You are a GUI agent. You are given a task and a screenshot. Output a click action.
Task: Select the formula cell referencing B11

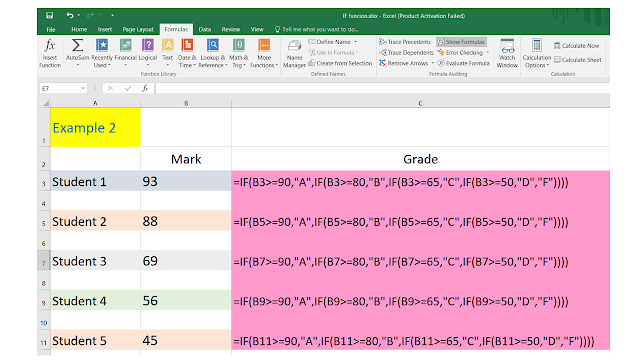pos(420,340)
